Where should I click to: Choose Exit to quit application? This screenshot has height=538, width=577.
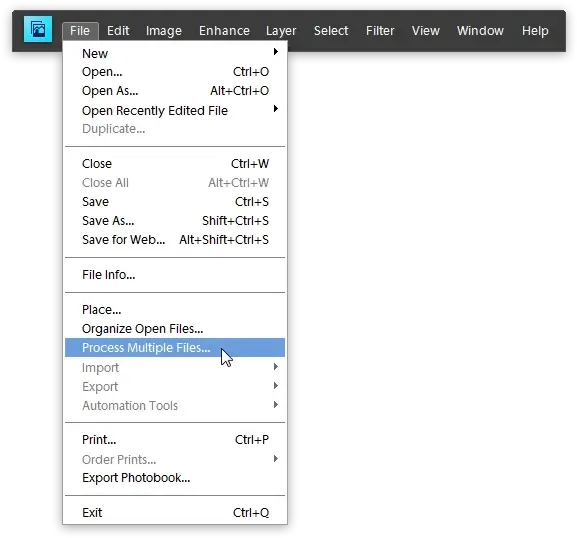click(175, 513)
